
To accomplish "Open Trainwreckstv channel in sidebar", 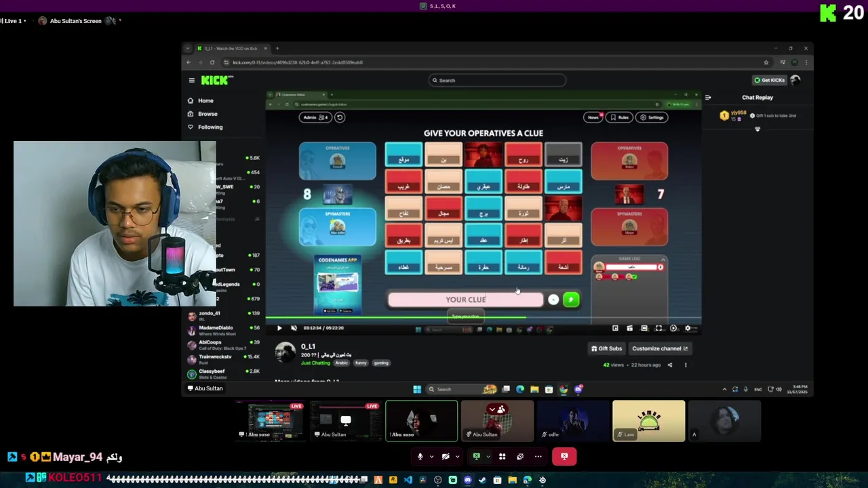I will click(x=224, y=359).
